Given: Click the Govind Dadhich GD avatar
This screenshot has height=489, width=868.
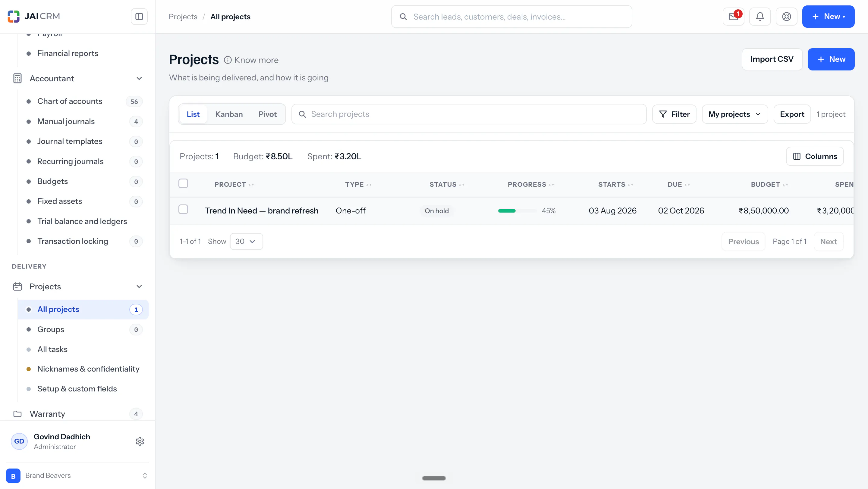Looking at the screenshot, I should point(19,441).
